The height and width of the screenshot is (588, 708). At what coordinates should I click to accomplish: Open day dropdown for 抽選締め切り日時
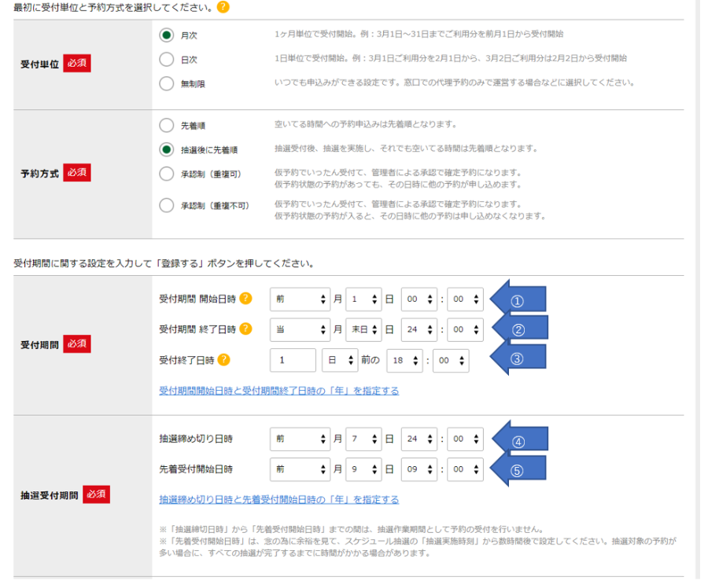click(363, 439)
